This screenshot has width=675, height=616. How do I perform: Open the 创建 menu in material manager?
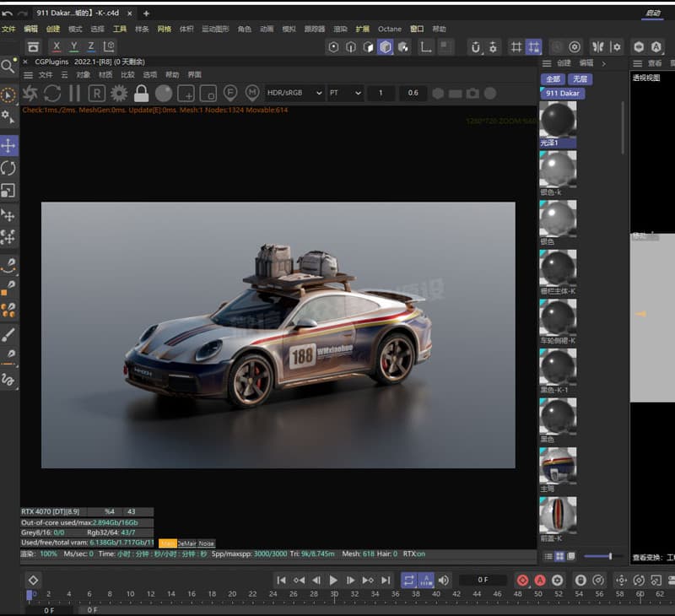(564, 63)
